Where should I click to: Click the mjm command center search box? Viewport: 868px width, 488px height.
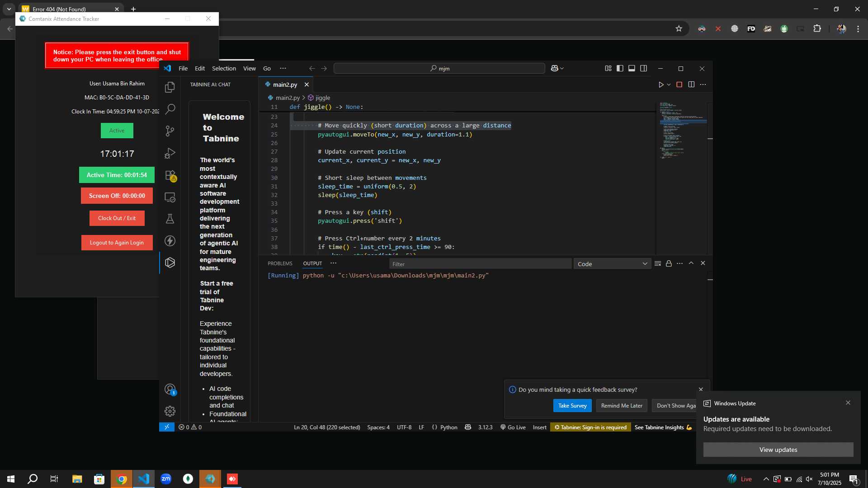pos(439,68)
